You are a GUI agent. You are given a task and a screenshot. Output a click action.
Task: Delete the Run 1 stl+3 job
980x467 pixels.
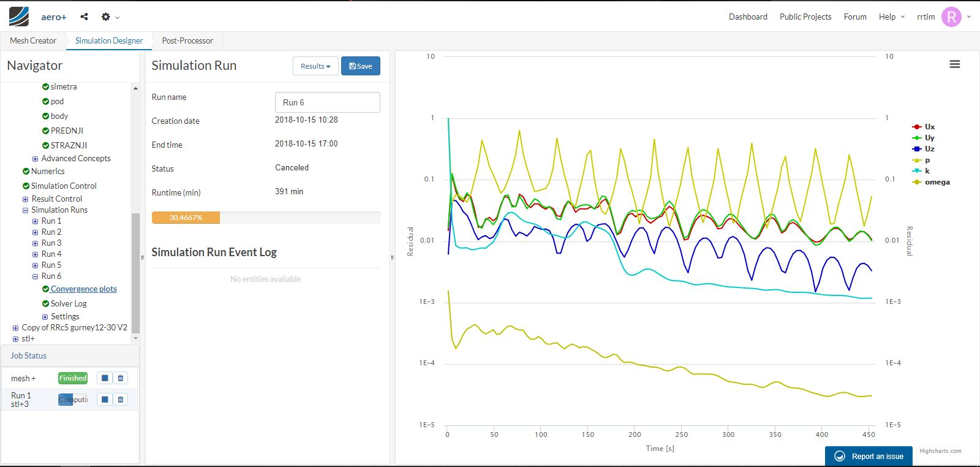(121, 400)
